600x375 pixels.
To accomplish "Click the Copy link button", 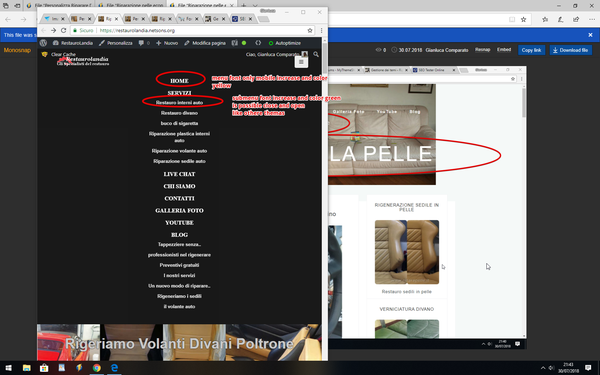I will tap(531, 50).
